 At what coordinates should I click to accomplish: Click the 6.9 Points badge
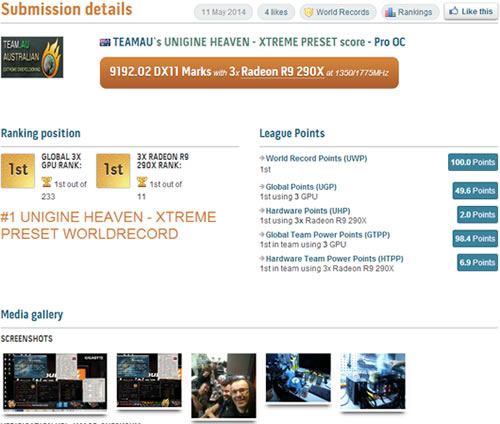click(477, 263)
